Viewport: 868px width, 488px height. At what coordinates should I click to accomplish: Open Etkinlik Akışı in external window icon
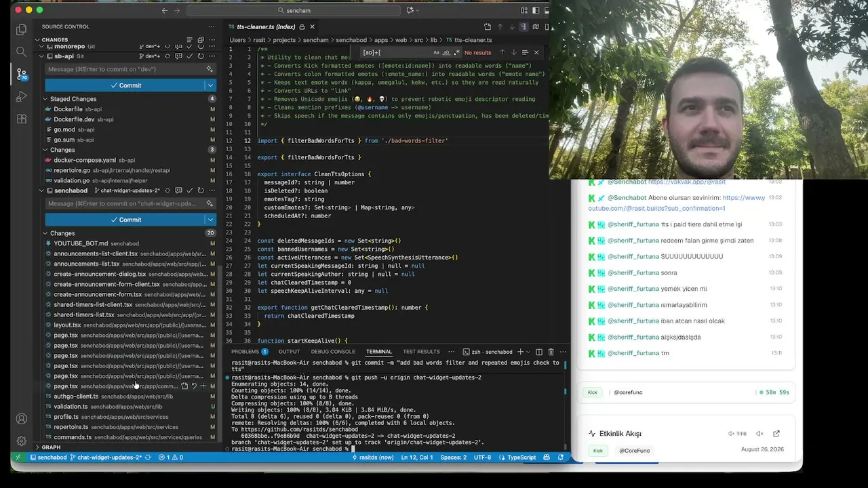tap(776, 434)
